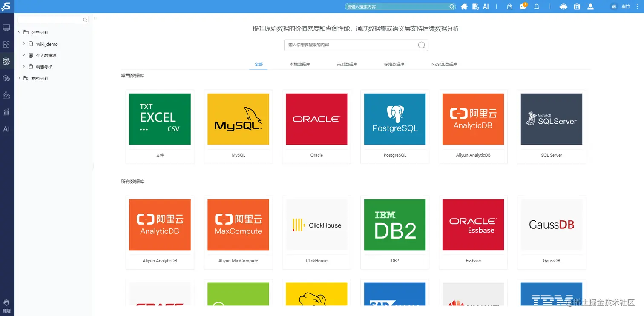Image resolution: width=644 pixels, height=316 pixels.
Task: Go to home via the house icon
Action: click(464, 6)
